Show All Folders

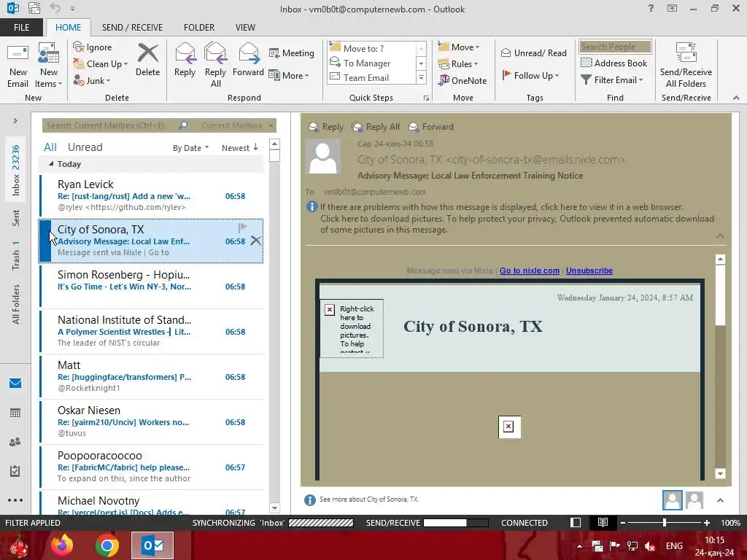[x=16, y=304]
